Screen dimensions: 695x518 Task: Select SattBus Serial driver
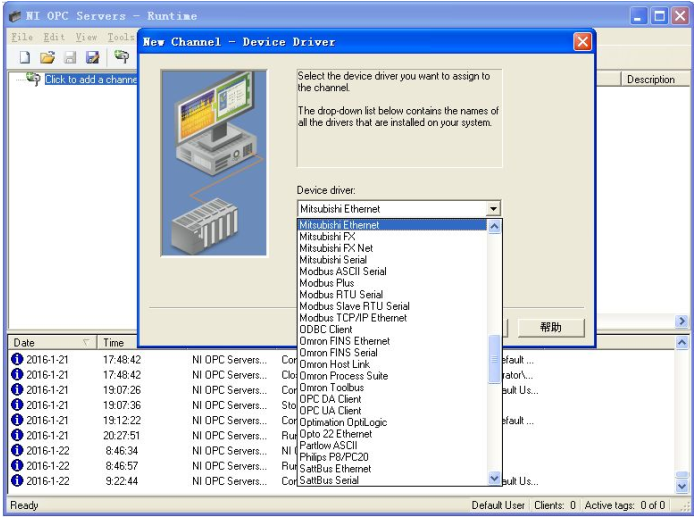click(x=392, y=480)
